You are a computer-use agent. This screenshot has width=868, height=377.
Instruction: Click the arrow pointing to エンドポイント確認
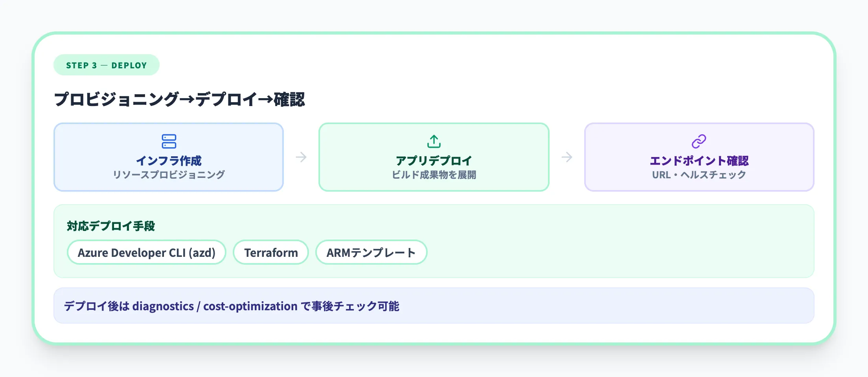point(566,157)
